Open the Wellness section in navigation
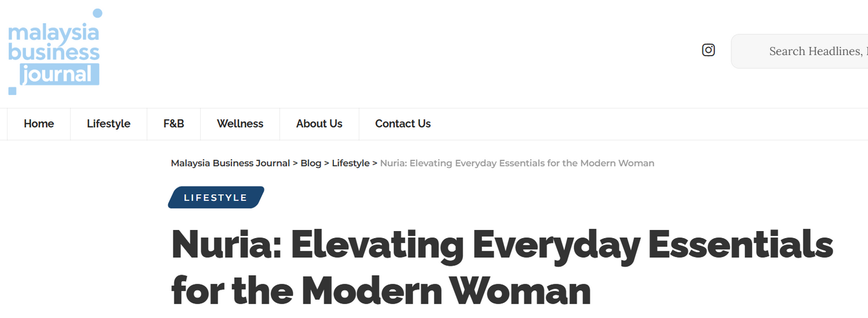 240,123
